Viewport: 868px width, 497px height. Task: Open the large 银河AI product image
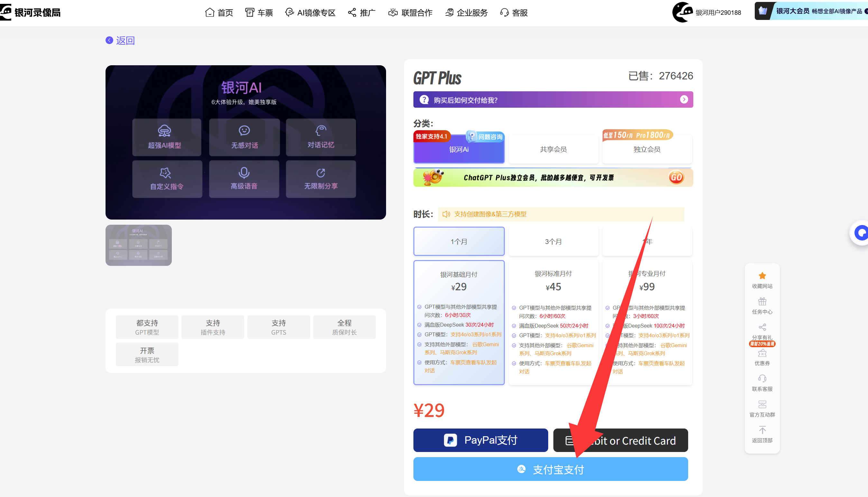[x=245, y=142]
